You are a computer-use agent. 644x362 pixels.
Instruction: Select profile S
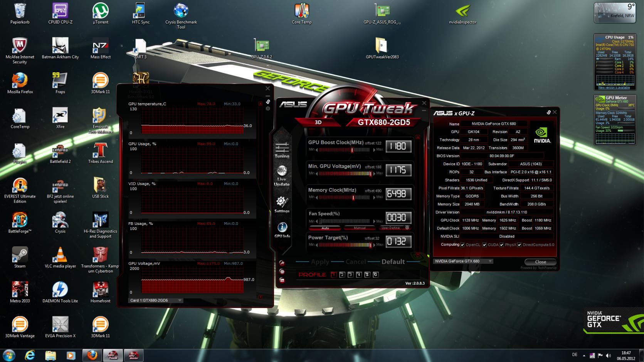(367, 275)
